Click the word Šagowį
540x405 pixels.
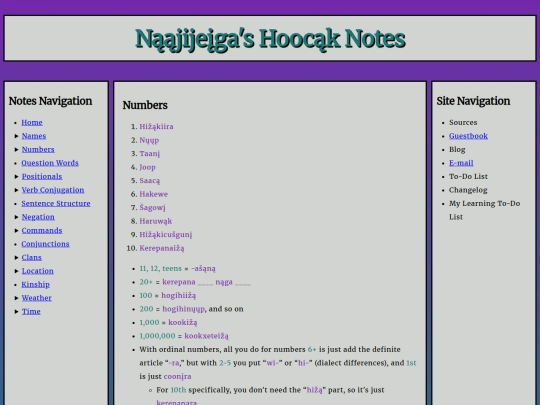pyautogui.click(x=152, y=208)
